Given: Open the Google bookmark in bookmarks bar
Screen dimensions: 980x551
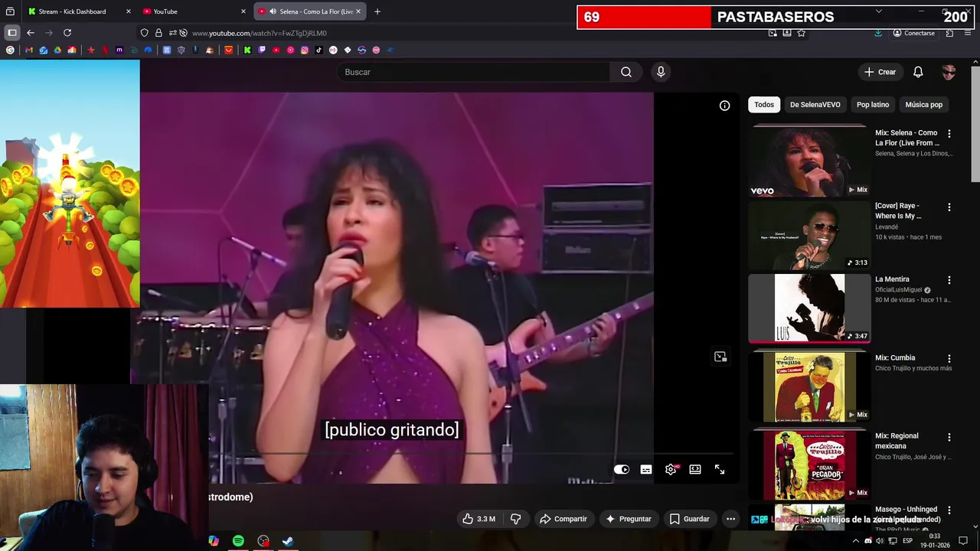Looking at the screenshot, I should [x=10, y=50].
